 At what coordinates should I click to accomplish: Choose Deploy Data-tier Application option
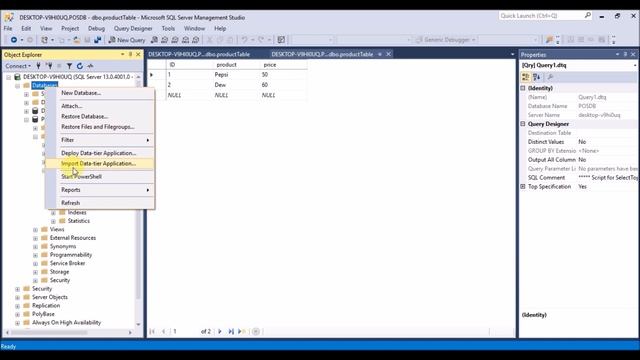click(x=100, y=153)
